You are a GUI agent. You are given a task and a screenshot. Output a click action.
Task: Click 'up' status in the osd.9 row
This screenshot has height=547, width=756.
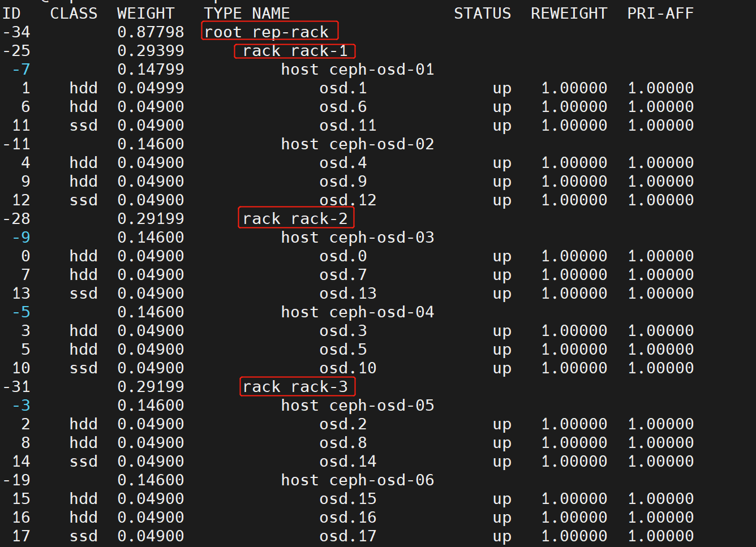502,182
